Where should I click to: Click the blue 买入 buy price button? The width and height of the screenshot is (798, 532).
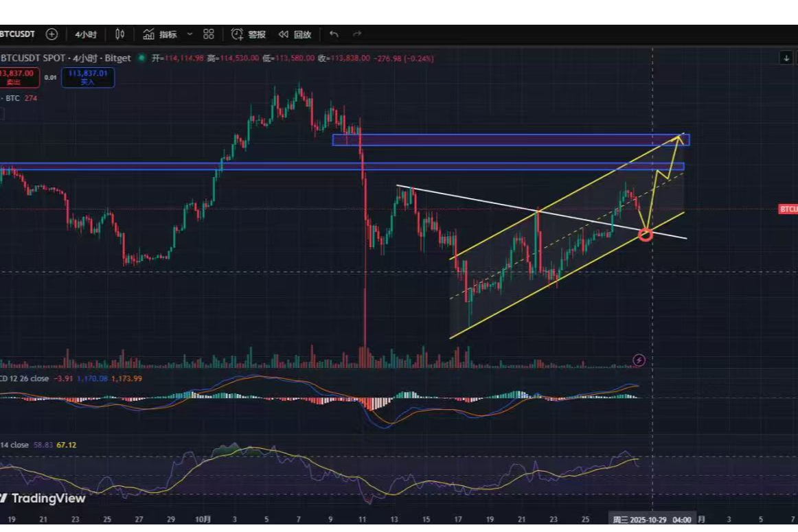click(x=88, y=77)
